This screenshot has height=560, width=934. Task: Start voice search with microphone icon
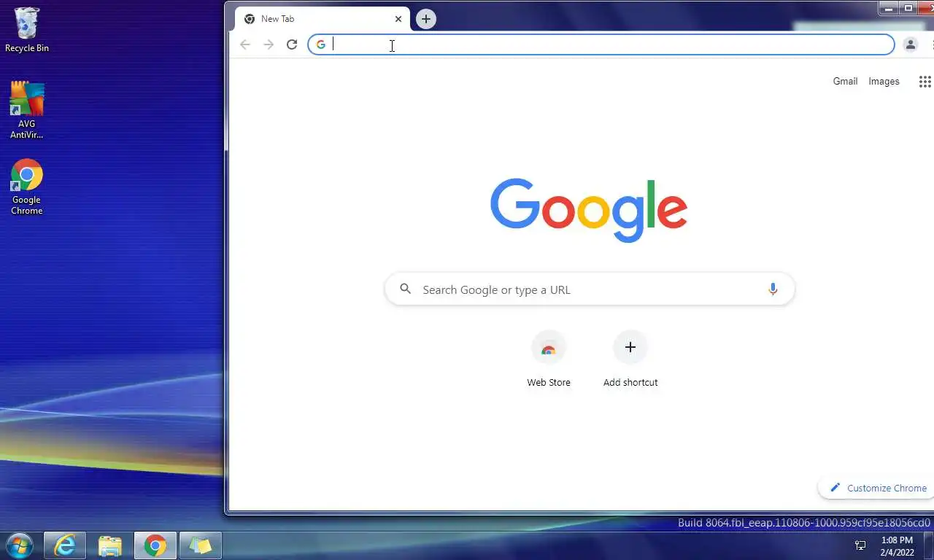tap(773, 289)
